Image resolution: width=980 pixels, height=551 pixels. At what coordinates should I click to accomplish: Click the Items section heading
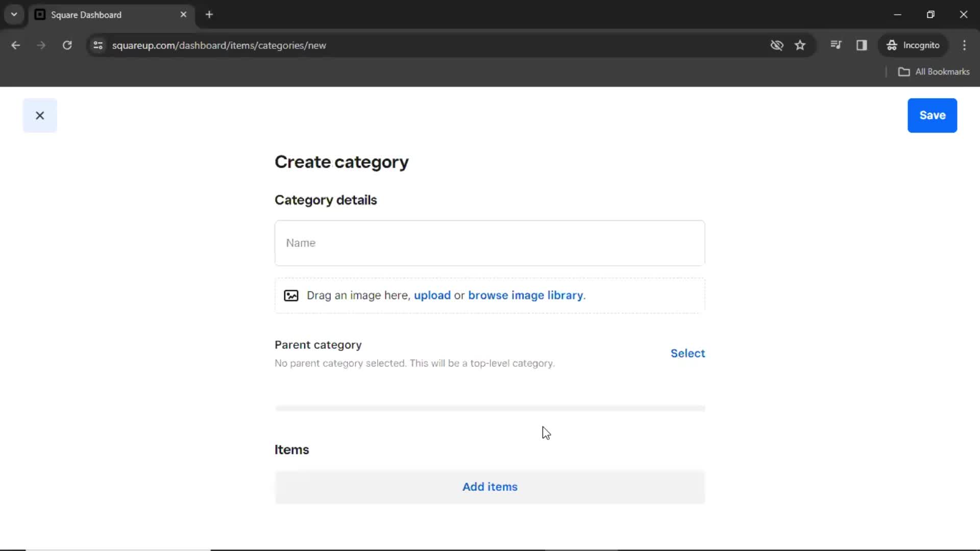(291, 449)
